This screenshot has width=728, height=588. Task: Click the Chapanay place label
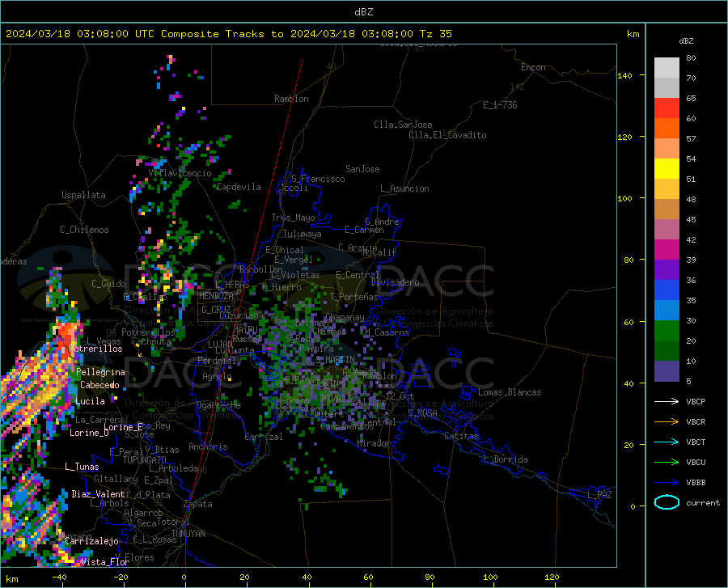345,317
